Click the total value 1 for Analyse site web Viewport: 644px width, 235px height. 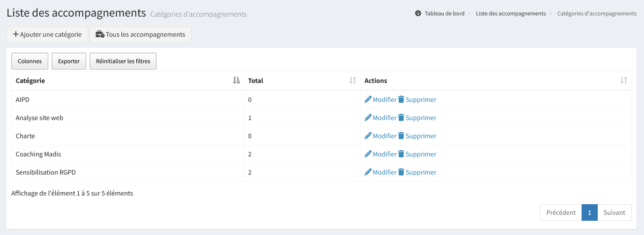(250, 118)
